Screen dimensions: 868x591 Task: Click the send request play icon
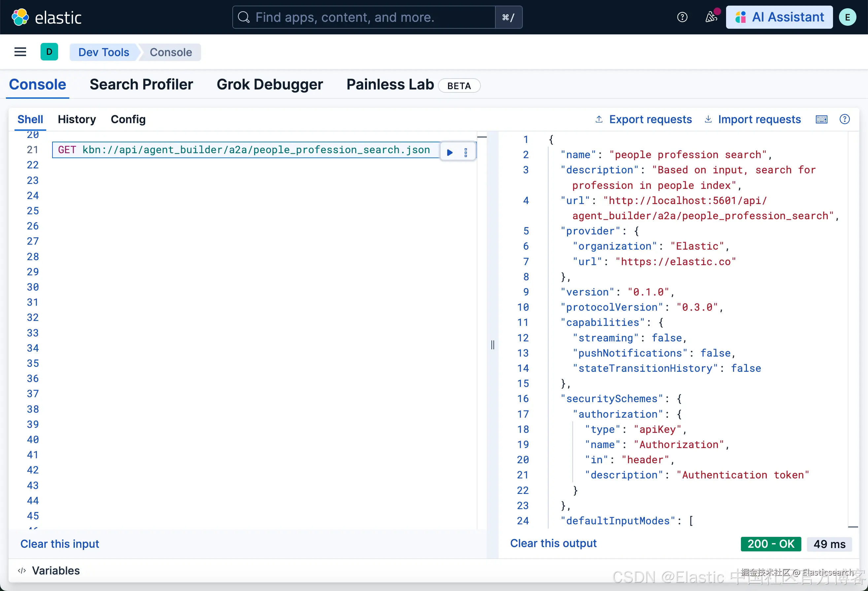(x=450, y=153)
